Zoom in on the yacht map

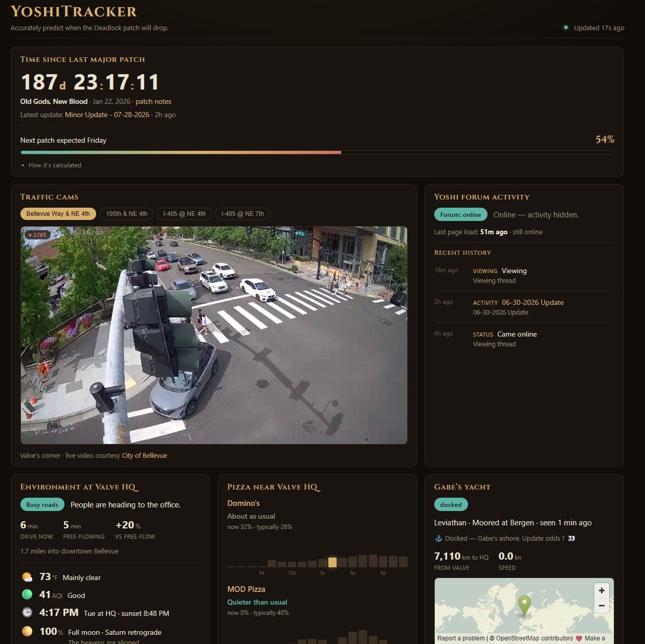(x=602, y=591)
